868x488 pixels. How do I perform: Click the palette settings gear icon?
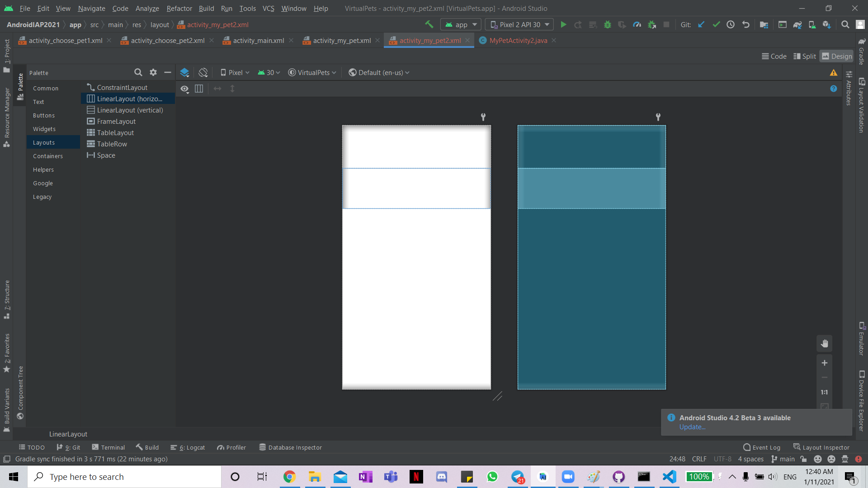tap(153, 72)
